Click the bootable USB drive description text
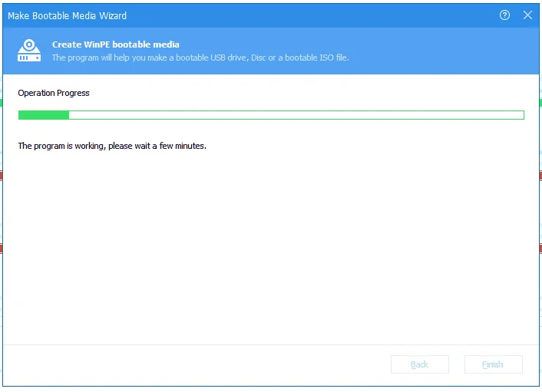Screen dimensions: 542x392 (x=200, y=58)
